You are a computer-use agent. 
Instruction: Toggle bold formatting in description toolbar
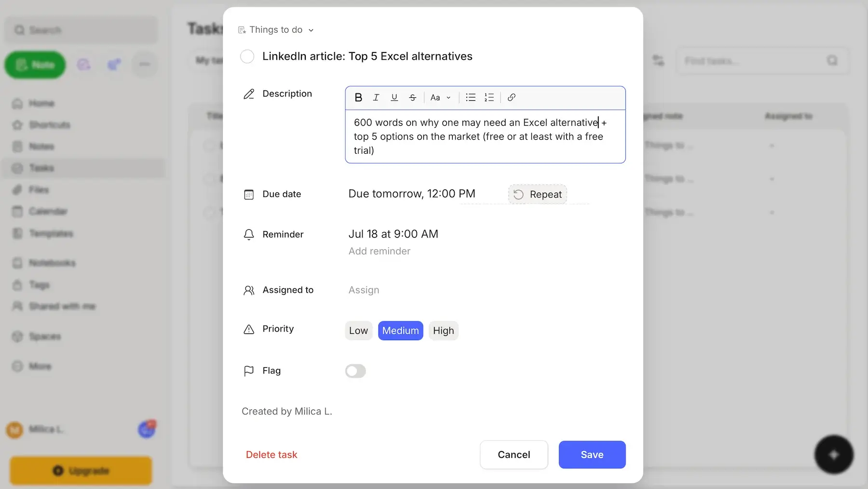coord(358,97)
